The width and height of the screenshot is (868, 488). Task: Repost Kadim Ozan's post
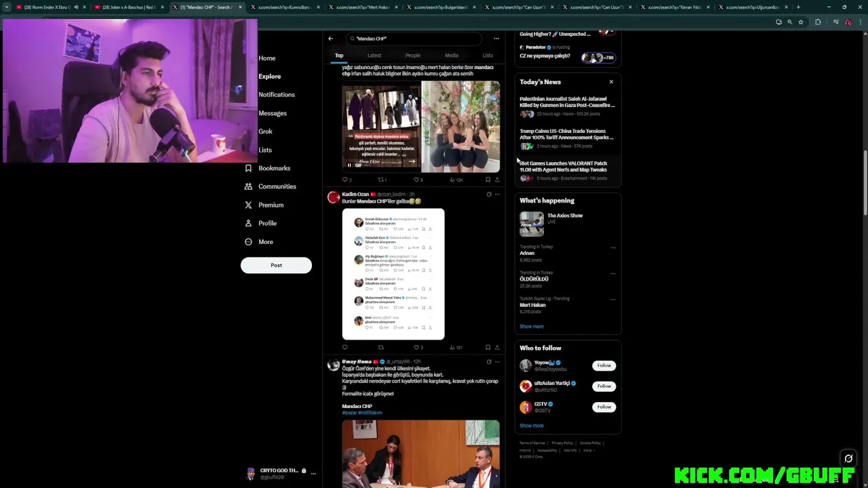380,347
